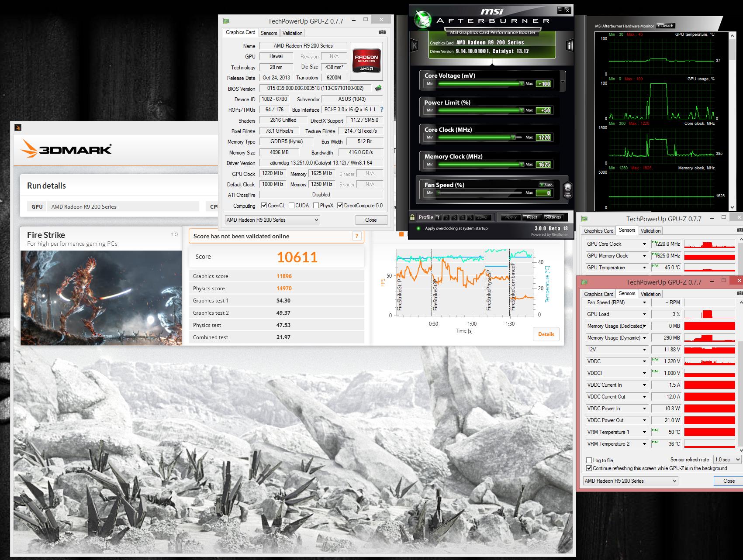Open the Validation tab in the back sensors window
Screen dimensions: 743x560
[650, 231]
